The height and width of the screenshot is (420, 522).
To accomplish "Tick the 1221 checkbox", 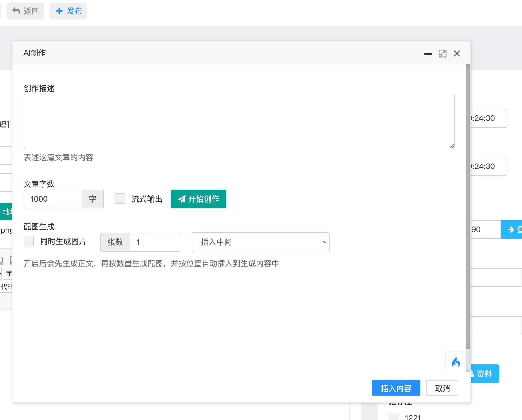I will point(394,417).
